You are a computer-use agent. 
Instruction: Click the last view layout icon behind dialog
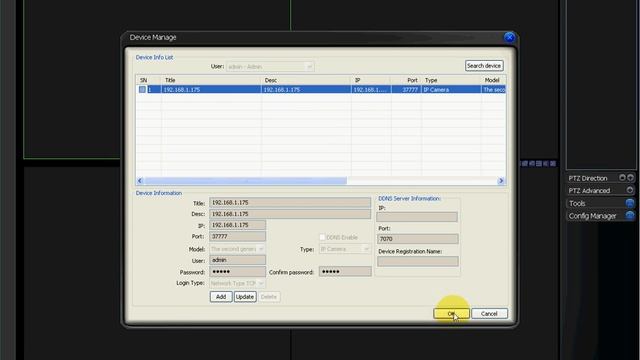point(553,163)
